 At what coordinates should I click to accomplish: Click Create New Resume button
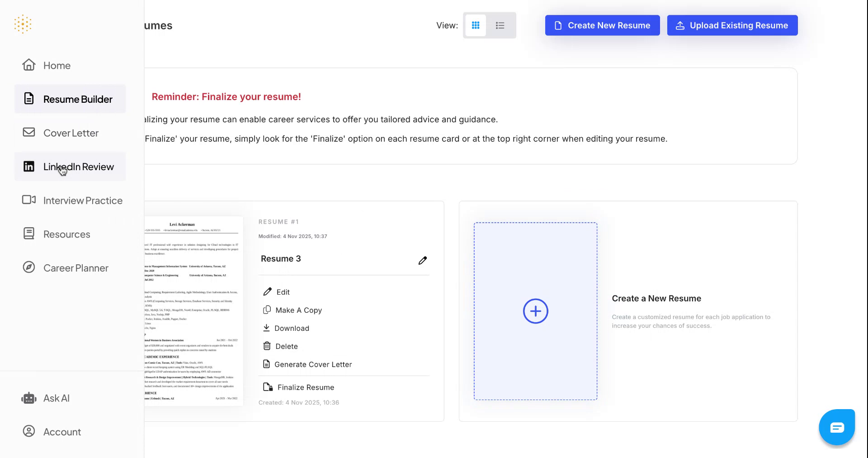pos(602,25)
